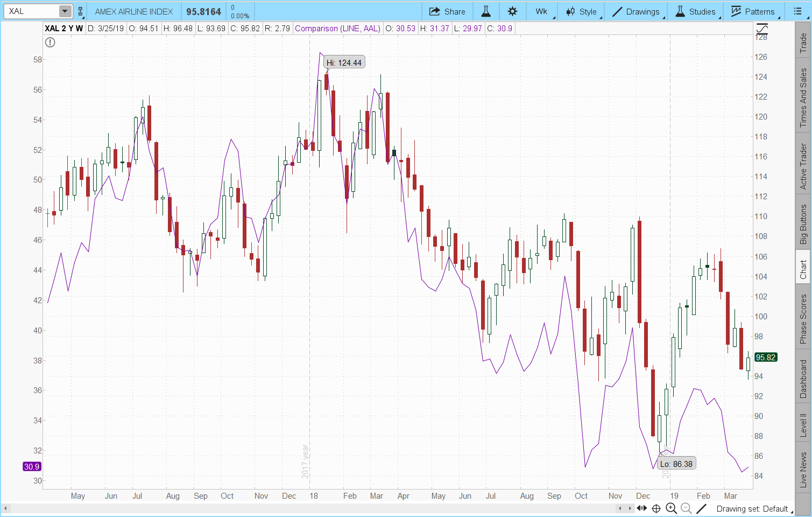The image size is (812, 517).
Task: Open chart settings gear icon
Action: coord(512,11)
